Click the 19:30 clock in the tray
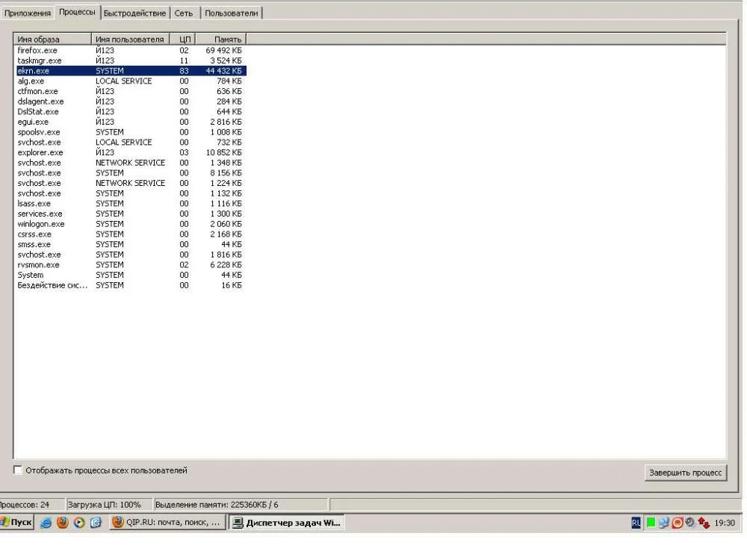Viewport: 747px width, 560px height. tap(725, 523)
